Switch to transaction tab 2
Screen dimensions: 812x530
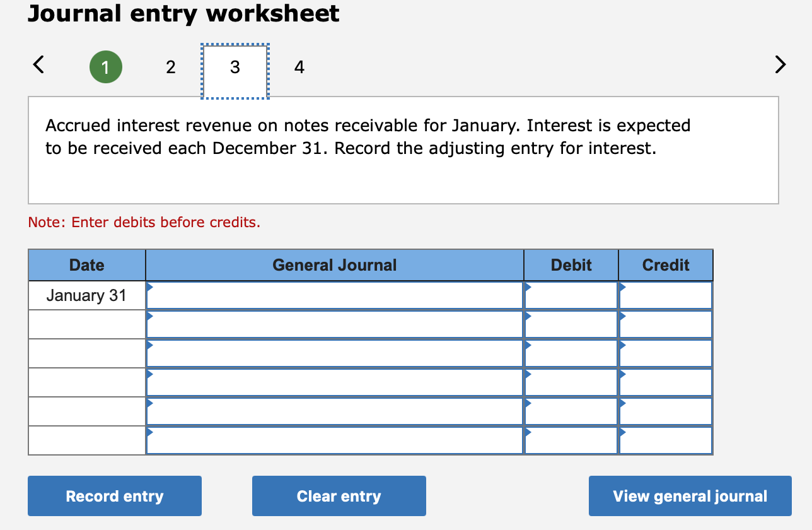click(170, 66)
